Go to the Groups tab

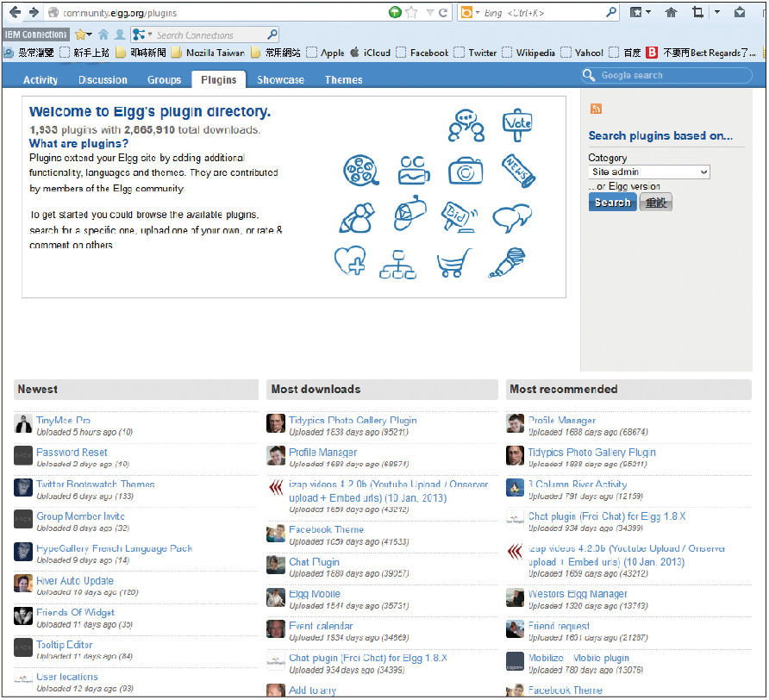pos(164,80)
